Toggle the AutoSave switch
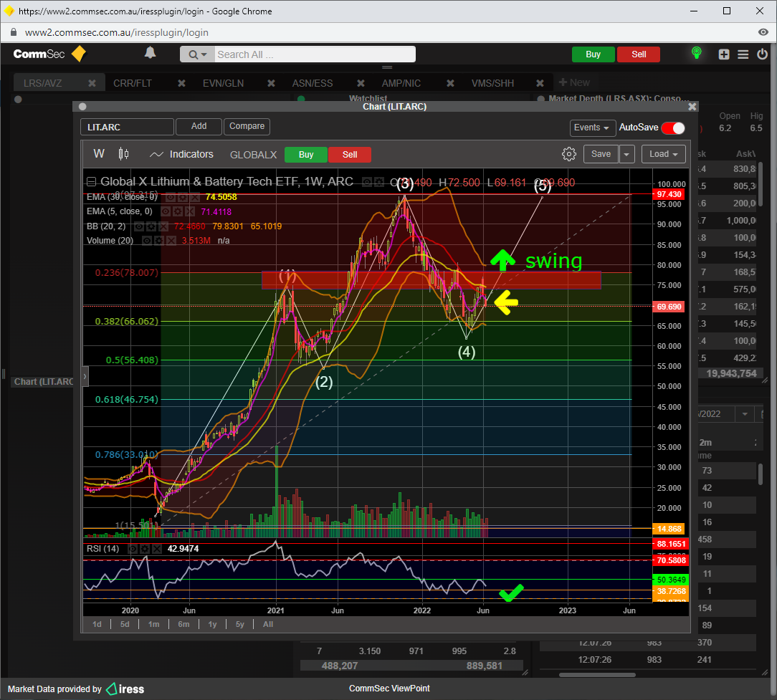This screenshot has height=700, width=777. coord(673,128)
